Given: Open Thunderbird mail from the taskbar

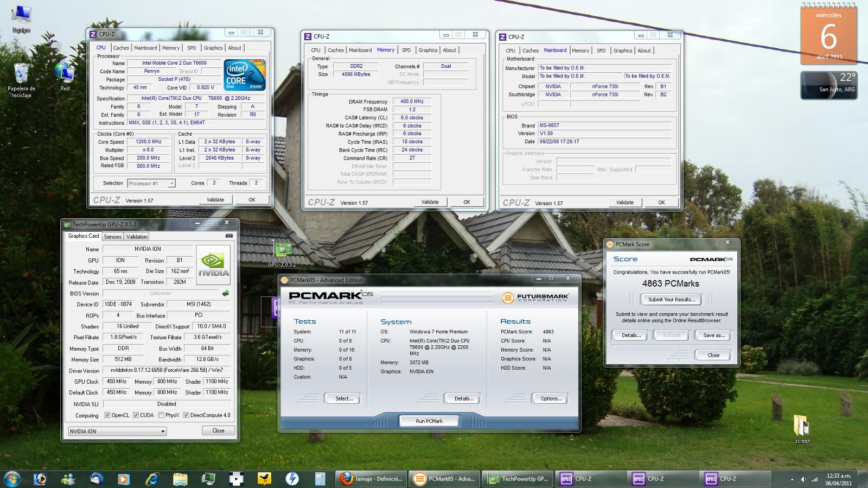Looking at the screenshot, I should coord(97,479).
